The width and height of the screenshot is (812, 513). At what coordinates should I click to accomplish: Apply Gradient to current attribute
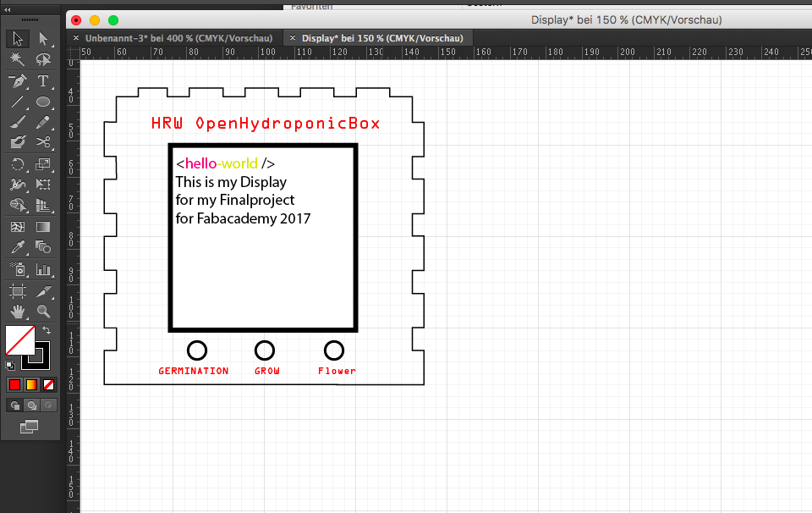[31, 384]
